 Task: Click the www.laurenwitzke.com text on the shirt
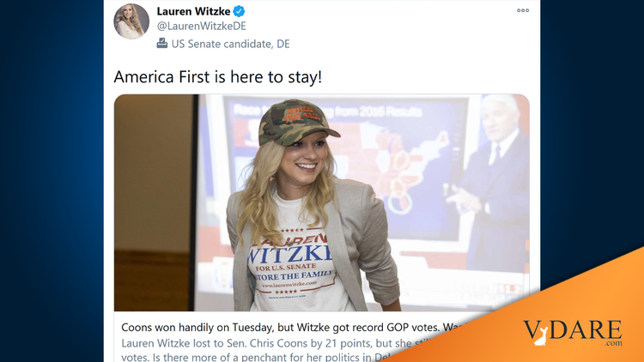pos(289,284)
